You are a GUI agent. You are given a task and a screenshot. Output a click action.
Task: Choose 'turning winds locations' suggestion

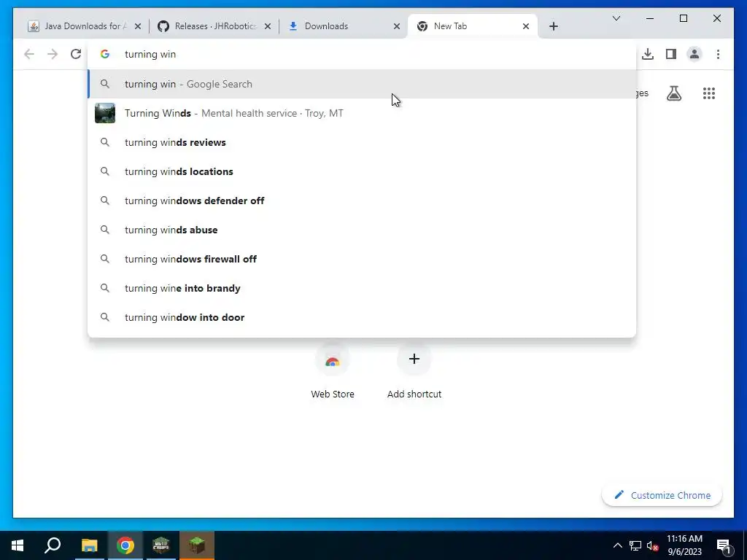pos(362,171)
